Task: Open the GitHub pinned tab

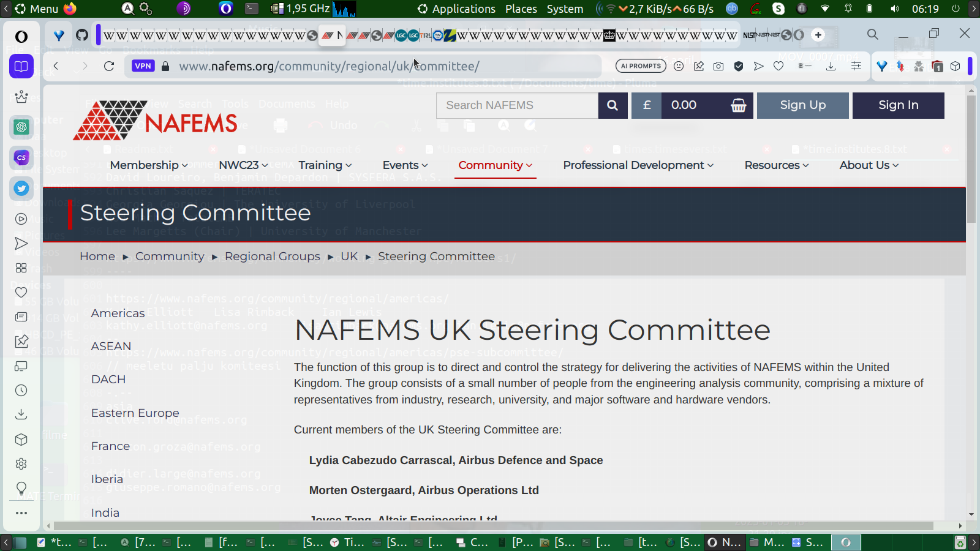Action: [x=82, y=35]
